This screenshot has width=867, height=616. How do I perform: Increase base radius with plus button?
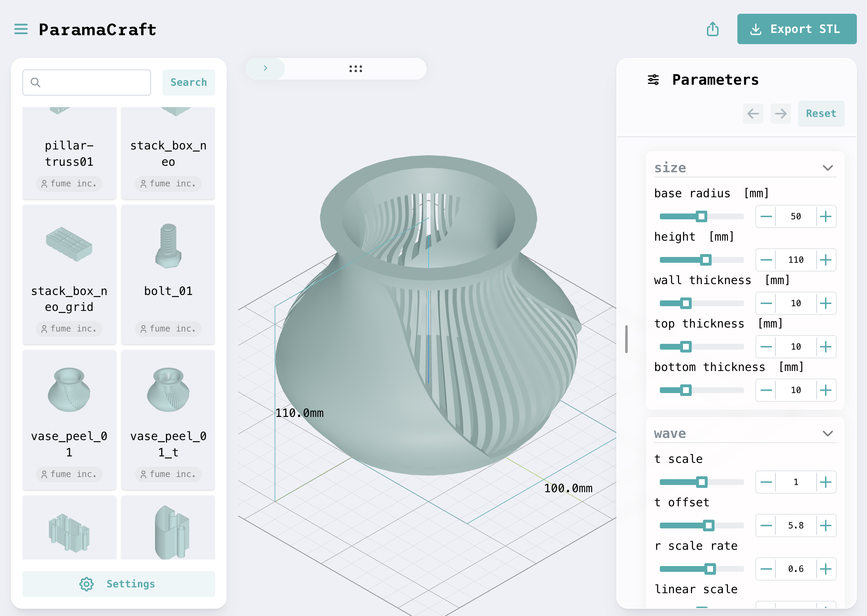825,216
